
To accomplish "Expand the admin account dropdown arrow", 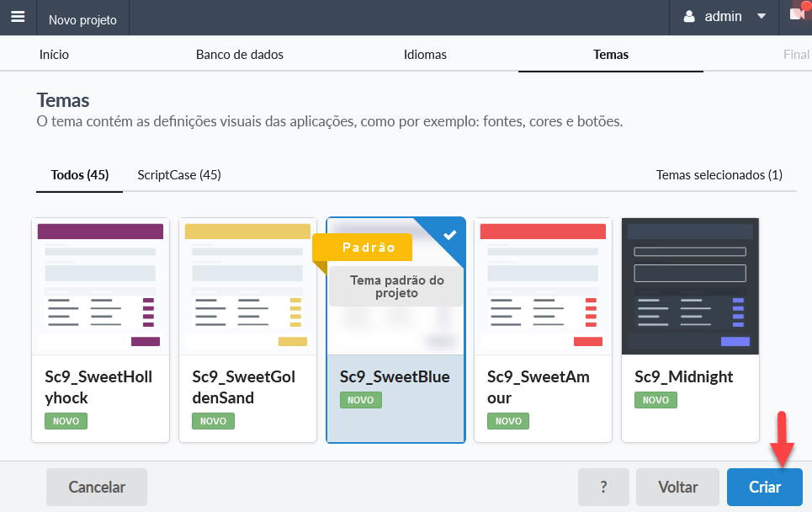I will (x=761, y=17).
